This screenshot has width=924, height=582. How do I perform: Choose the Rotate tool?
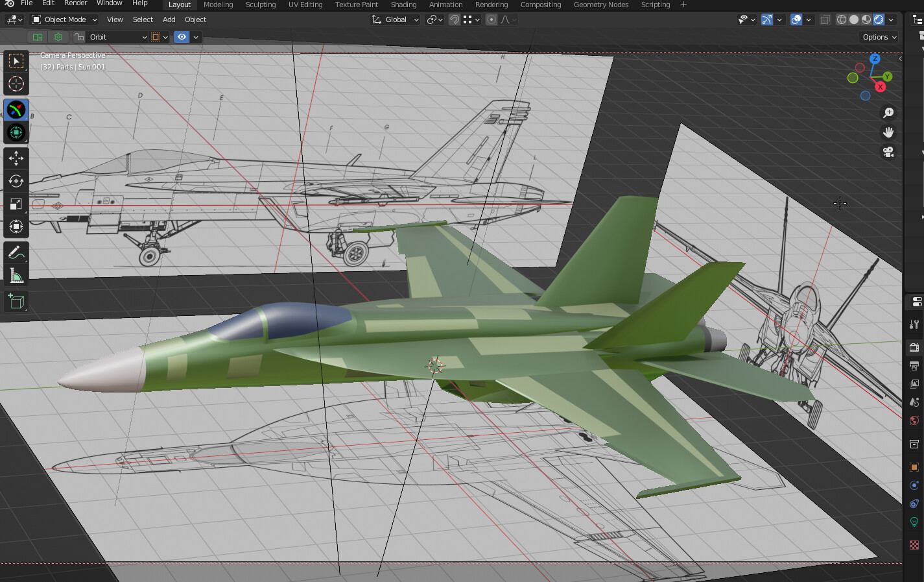(16, 181)
